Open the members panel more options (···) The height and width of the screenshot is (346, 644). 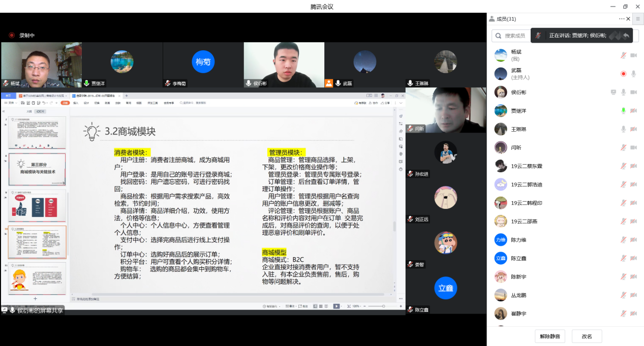621,19
